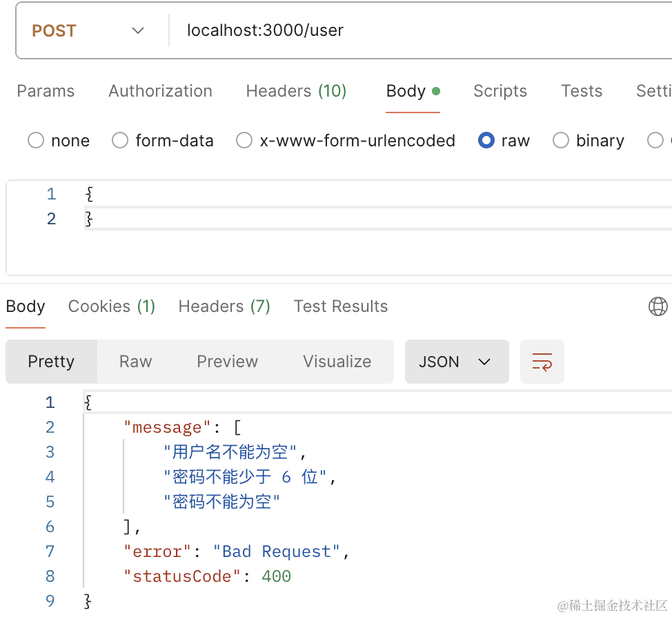This screenshot has height=617, width=672.
Task: Open the POST method dropdown
Action: click(88, 31)
